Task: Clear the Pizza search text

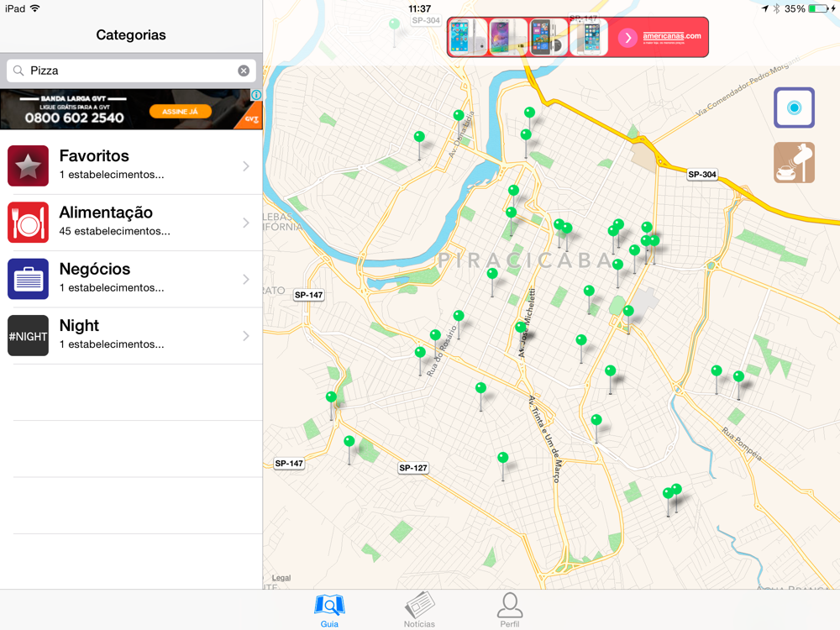Action: click(x=244, y=71)
